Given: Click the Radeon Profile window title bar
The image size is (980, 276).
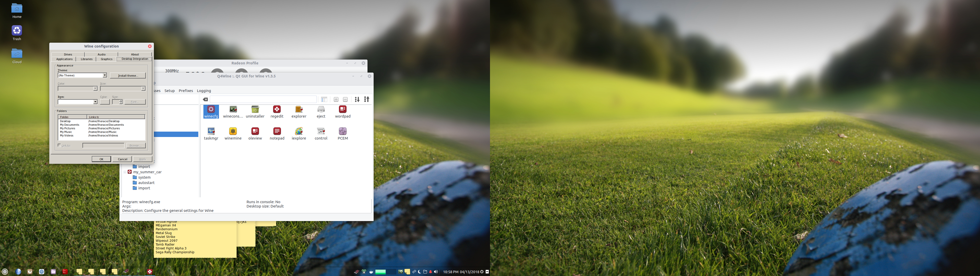Looking at the screenshot, I should [245, 63].
